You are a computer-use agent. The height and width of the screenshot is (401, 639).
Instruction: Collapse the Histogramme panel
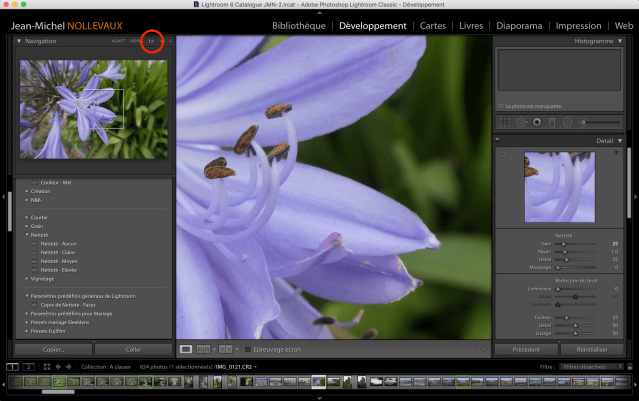point(620,41)
